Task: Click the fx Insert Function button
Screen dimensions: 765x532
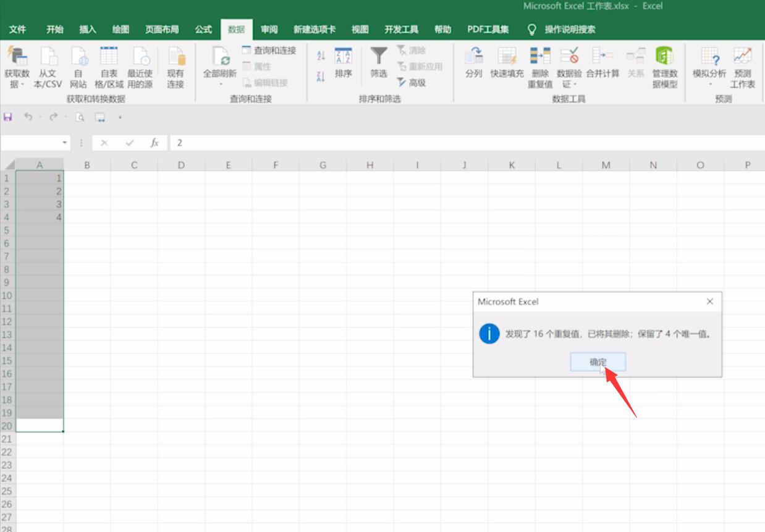Action: coord(155,143)
